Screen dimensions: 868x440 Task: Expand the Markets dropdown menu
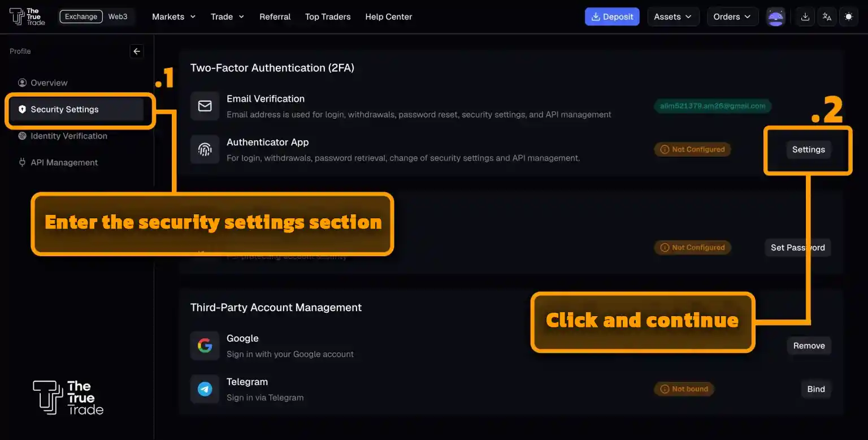click(173, 17)
